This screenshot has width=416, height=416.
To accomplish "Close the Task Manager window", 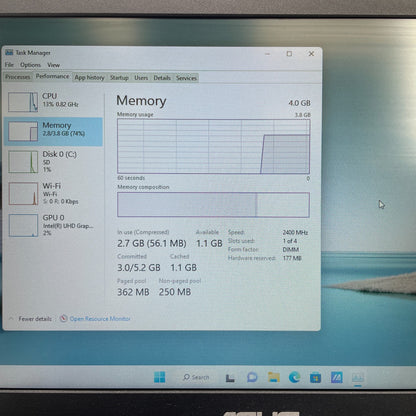I will pyautogui.click(x=311, y=54).
